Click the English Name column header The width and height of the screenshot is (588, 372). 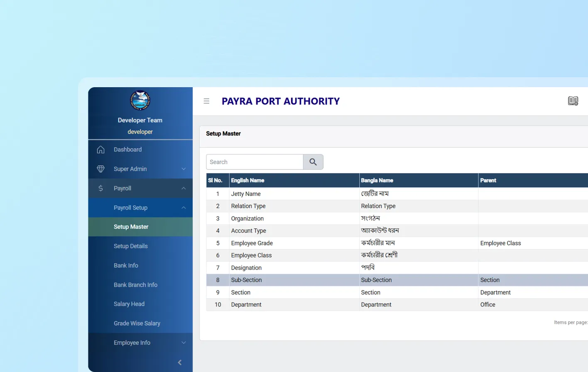[x=248, y=181]
